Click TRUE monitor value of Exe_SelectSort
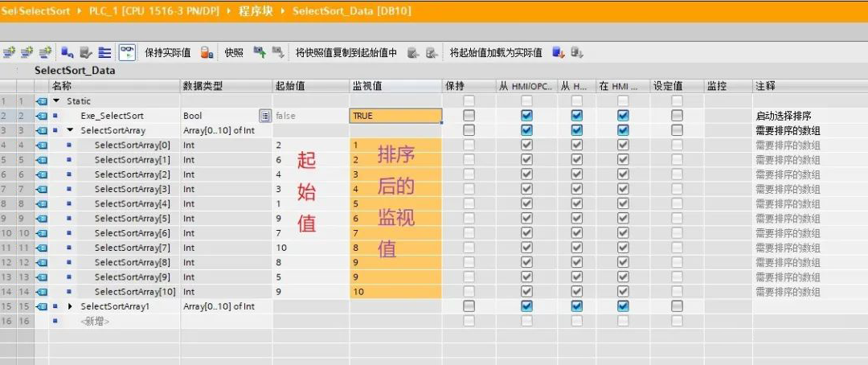The height and width of the screenshot is (365, 868). pyautogui.click(x=395, y=116)
